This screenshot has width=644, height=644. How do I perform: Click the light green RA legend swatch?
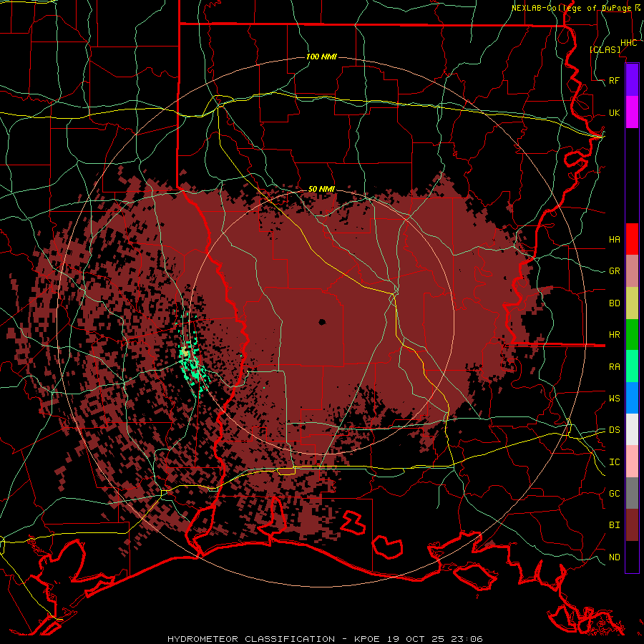(632, 366)
